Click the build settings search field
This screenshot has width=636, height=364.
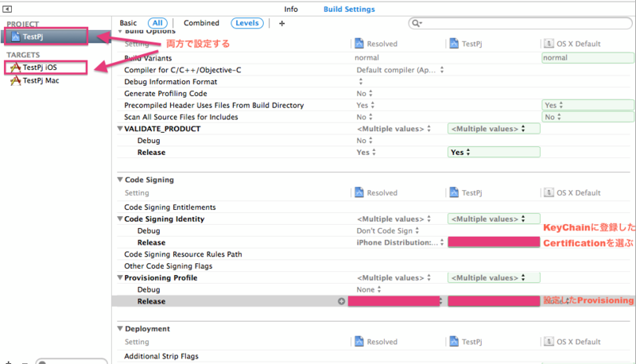point(520,23)
